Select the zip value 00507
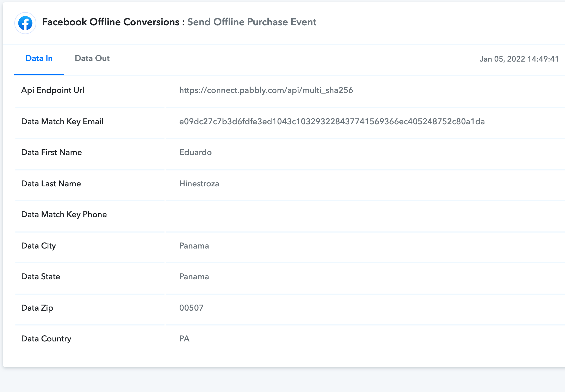Screen dimensions: 565x392 tap(191, 308)
